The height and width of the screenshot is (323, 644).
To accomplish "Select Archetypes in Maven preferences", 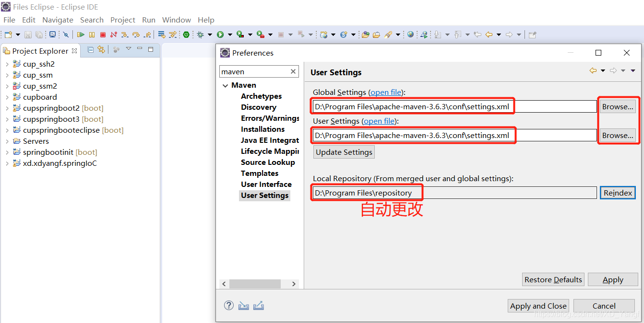I will click(x=261, y=96).
